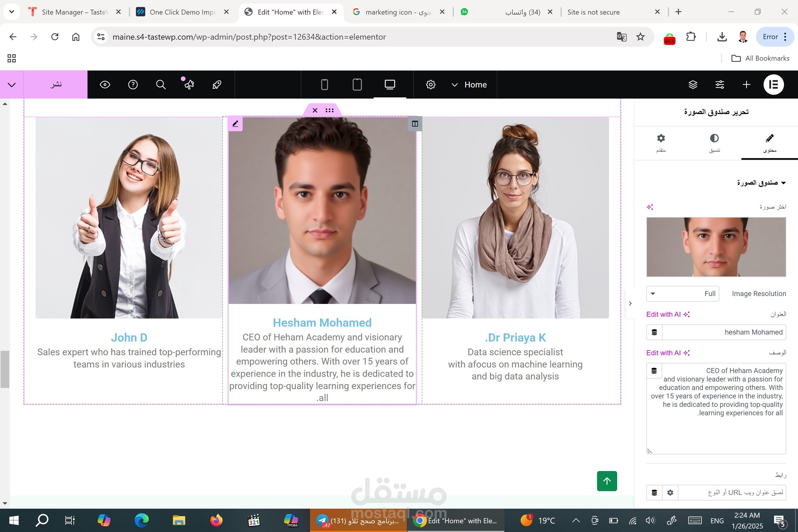This screenshot has height=532, width=798.
Task: Open Finder search magnifier in toolbar
Action: [x=161, y=85]
